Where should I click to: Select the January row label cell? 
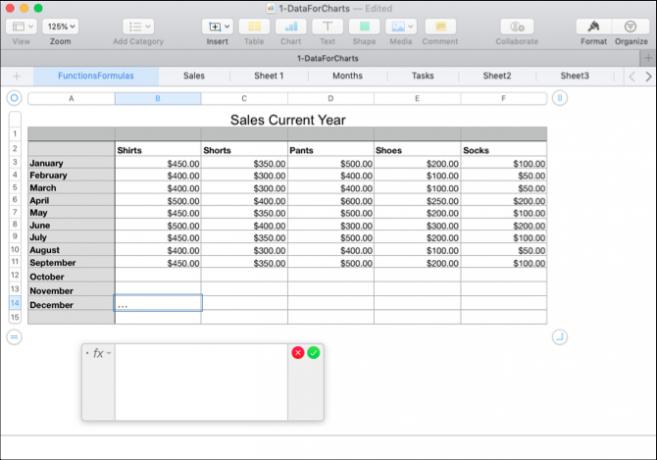71,163
